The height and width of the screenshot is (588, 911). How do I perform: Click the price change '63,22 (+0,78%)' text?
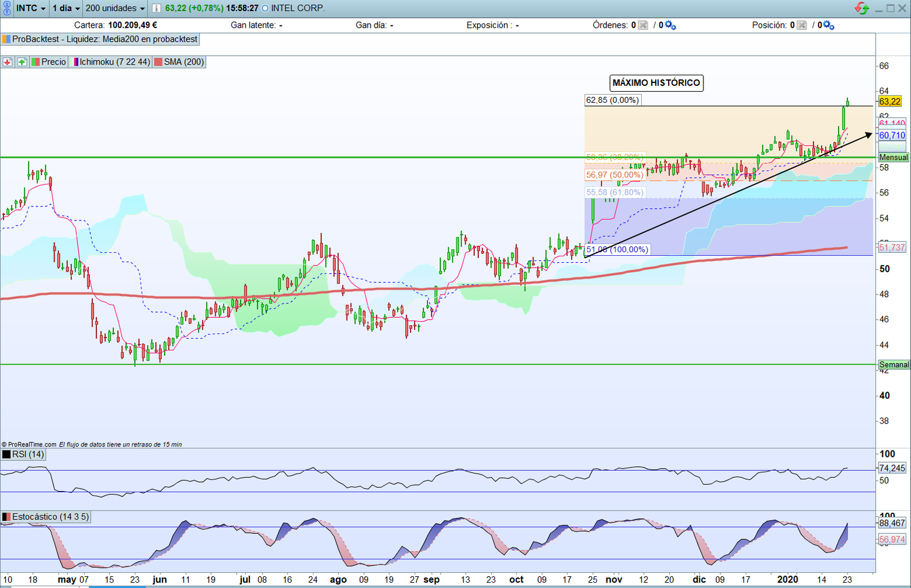pos(194,8)
